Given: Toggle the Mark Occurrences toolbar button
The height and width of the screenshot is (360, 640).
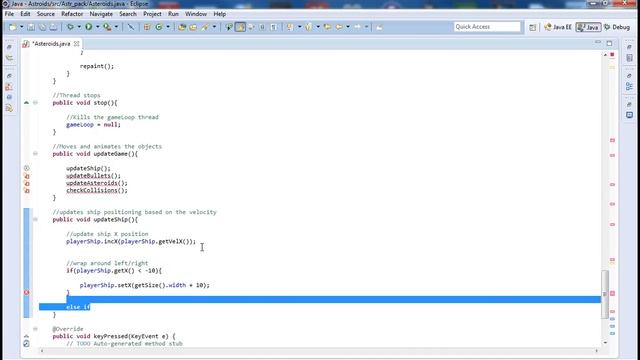Looking at the screenshot, I should tap(229, 27).
